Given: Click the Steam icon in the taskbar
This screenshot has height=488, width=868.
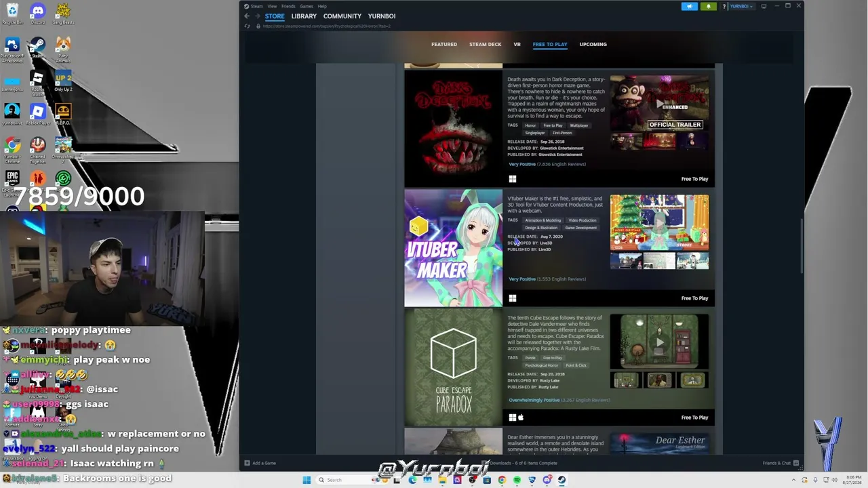Looking at the screenshot, I should tap(561, 480).
